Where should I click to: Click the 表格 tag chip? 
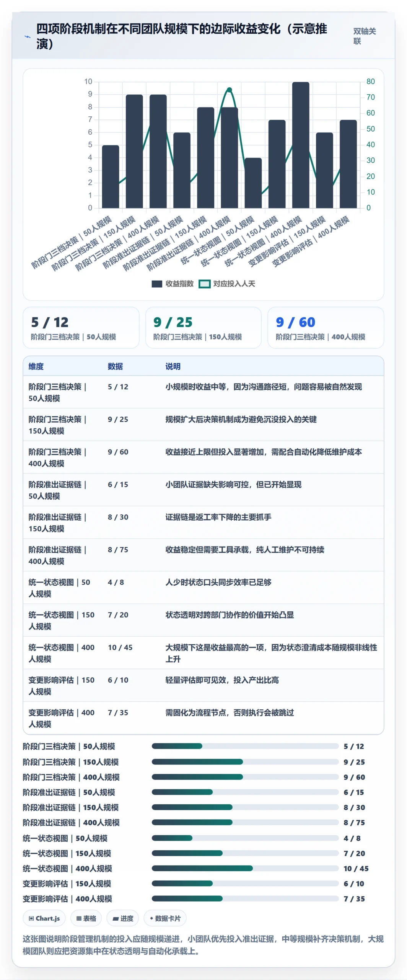point(86,918)
